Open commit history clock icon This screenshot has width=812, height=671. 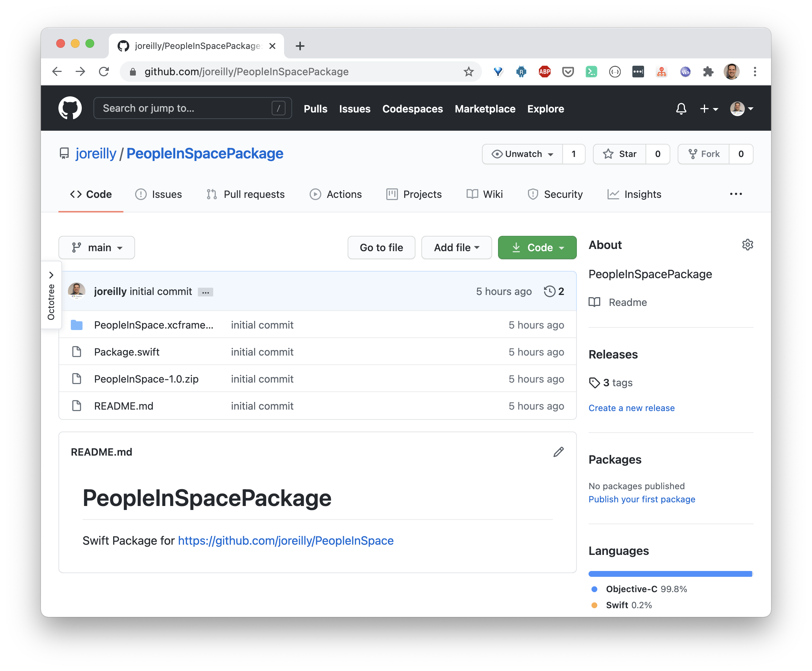[x=549, y=291]
